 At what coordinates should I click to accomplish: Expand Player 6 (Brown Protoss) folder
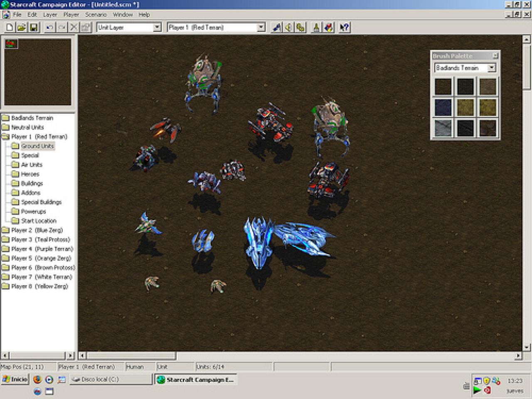[x=5, y=268]
